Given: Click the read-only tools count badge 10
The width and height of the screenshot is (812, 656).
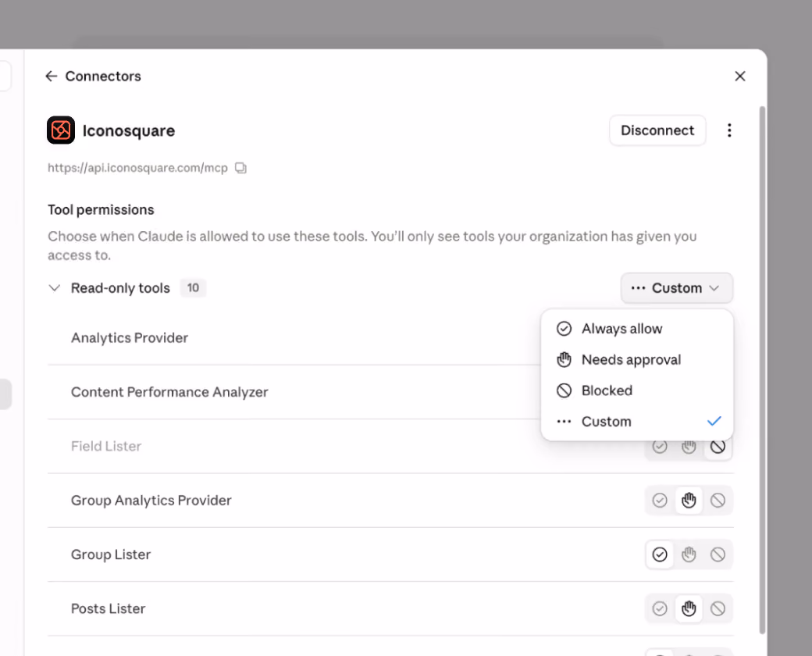Looking at the screenshot, I should tap(193, 288).
